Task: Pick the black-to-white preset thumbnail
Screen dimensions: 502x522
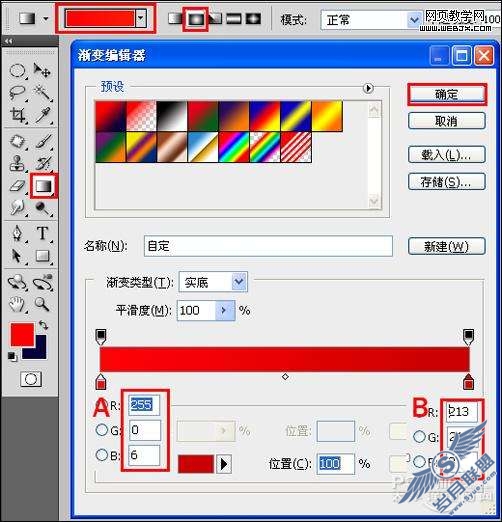Action: (x=172, y=116)
